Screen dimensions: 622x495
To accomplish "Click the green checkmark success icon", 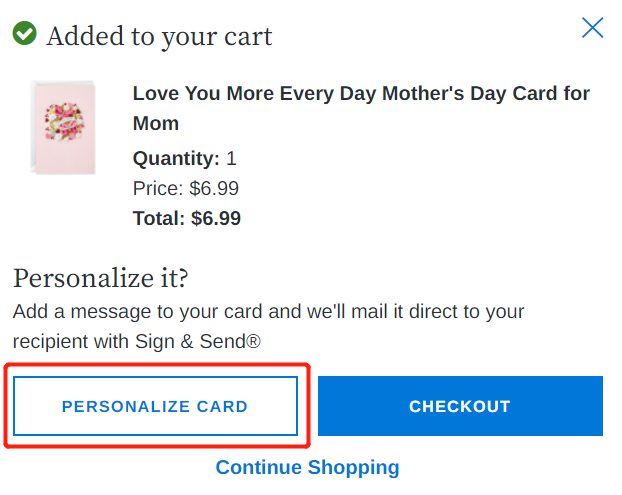I will [24, 35].
